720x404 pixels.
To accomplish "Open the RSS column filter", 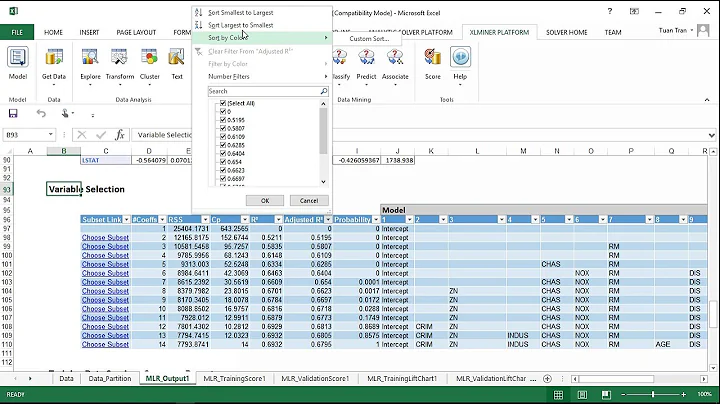I will coord(205,220).
